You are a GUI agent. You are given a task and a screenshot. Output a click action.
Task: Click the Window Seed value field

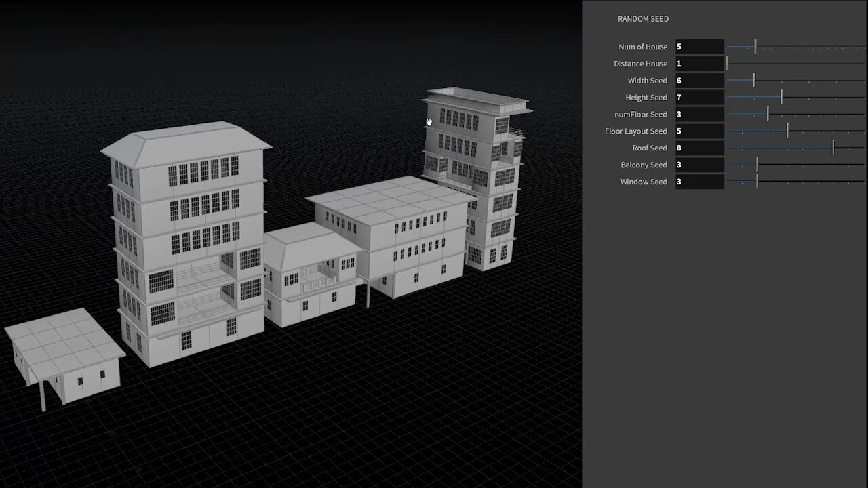pos(698,182)
